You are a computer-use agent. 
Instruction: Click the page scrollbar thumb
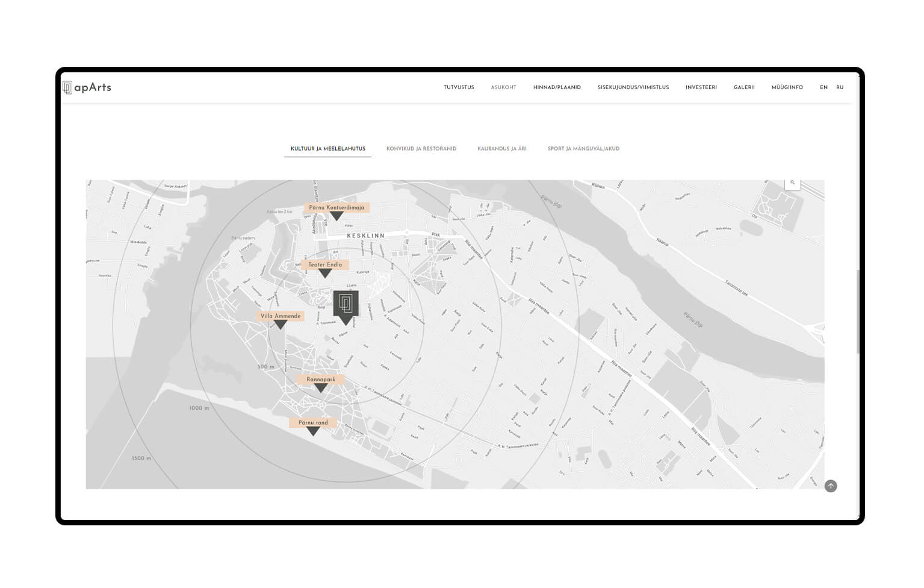coord(858,312)
